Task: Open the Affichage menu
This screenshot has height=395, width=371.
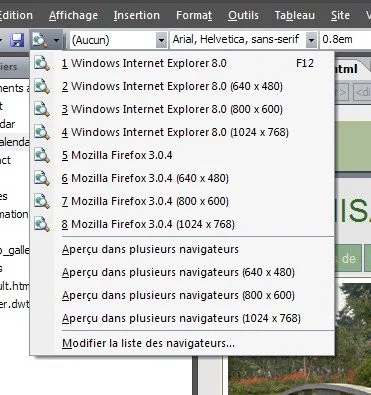Action: point(73,15)
